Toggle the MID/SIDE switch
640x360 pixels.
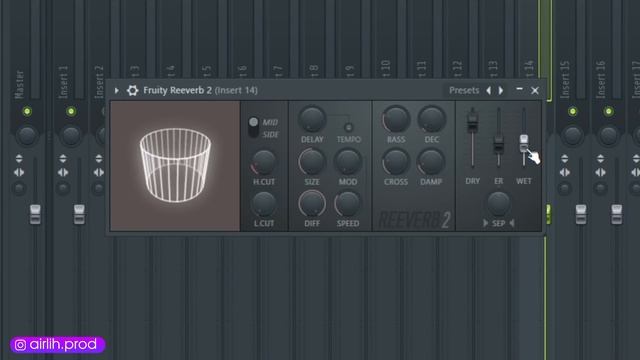(253, 128)
